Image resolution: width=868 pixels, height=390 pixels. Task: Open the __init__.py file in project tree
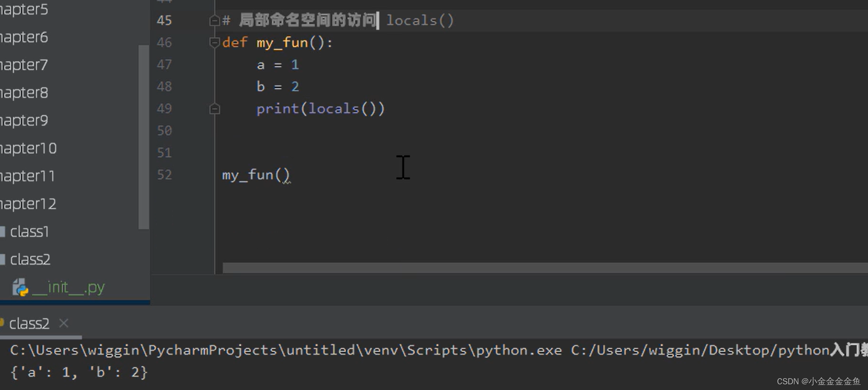69,287
